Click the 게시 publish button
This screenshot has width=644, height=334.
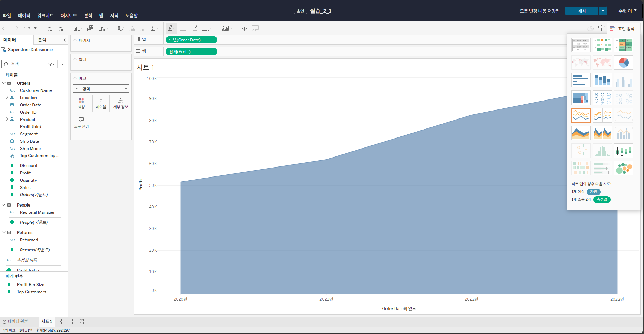[582, 11]
